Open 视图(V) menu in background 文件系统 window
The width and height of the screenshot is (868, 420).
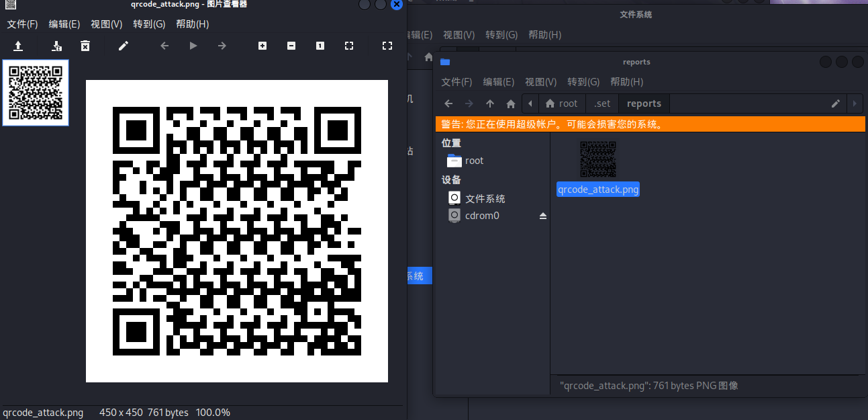tap(459, 34)
